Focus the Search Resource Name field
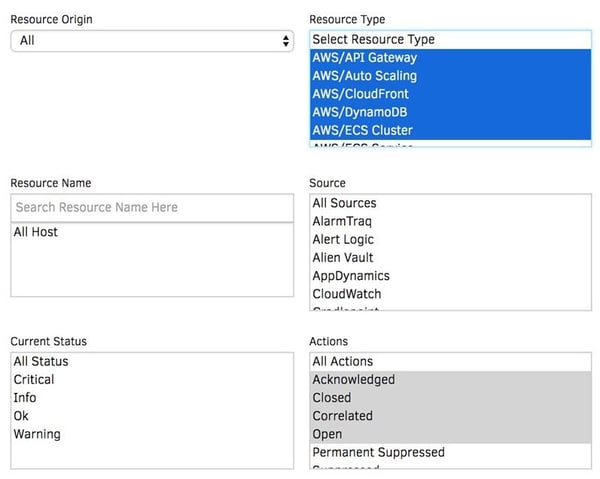 coord(152,207)
